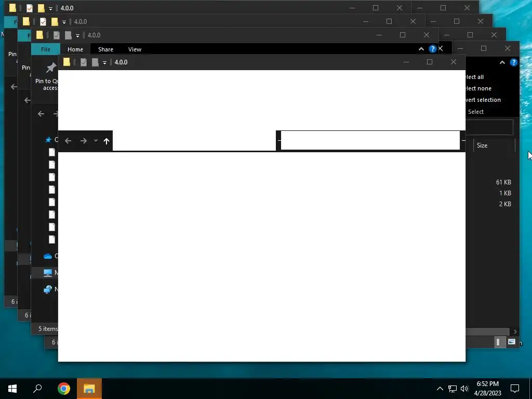Click the 61 KB size cell
The width and height of the screenshot is (532, 399).
pos(503,182)
